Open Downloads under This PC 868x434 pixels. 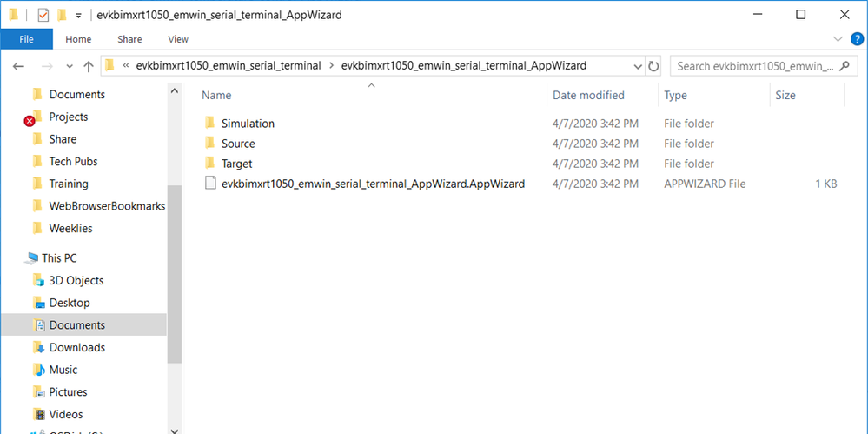77,347
